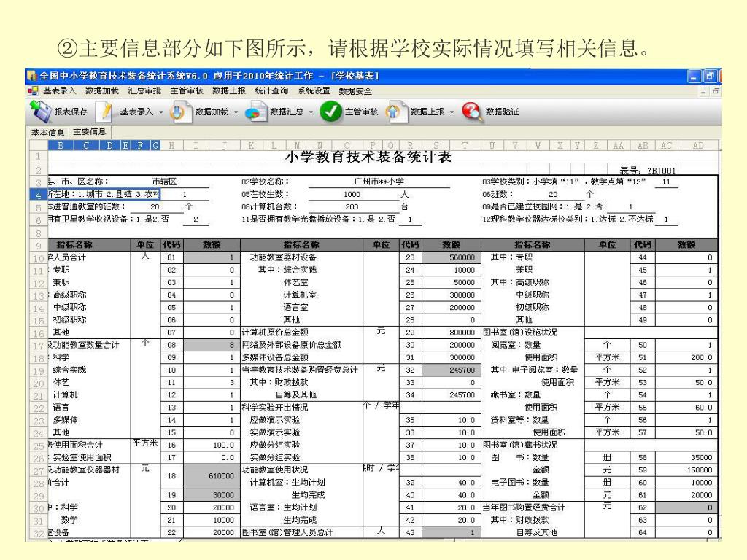Select row header 10
747x560 pixels.
coord(38,258)
